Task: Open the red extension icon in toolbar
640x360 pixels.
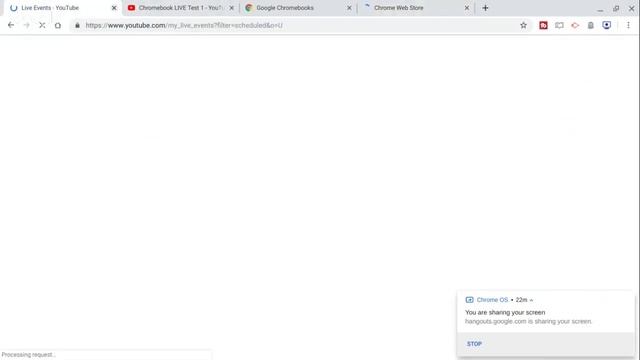Action: pyautogui.click(x=543, y=25)
